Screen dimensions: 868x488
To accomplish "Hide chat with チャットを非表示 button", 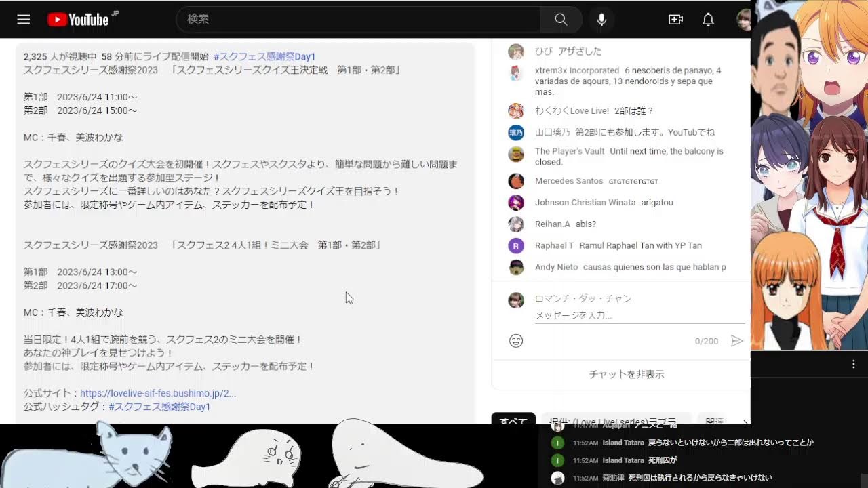I will tap(626, 374).
